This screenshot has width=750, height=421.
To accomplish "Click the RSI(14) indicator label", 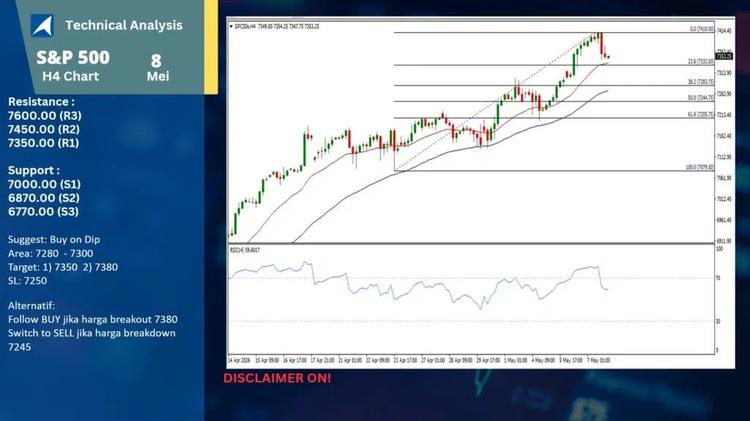I will click(245, 250).
